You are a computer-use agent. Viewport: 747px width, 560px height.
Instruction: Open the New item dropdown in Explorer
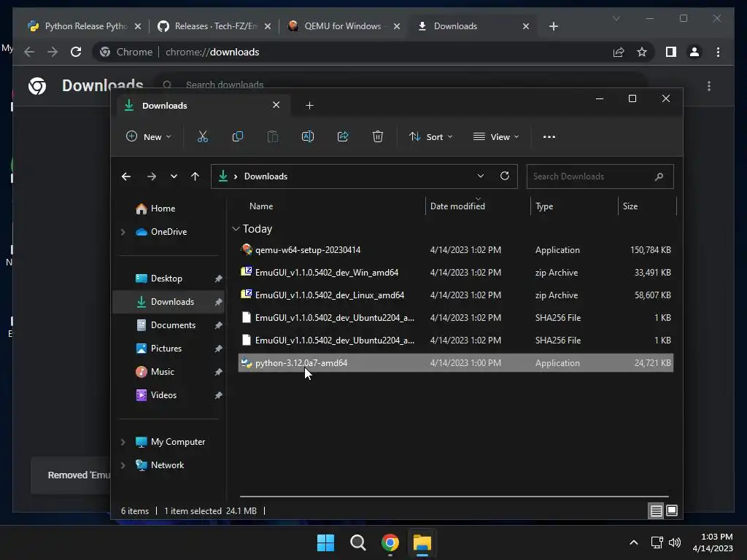(x=148, y=136)
